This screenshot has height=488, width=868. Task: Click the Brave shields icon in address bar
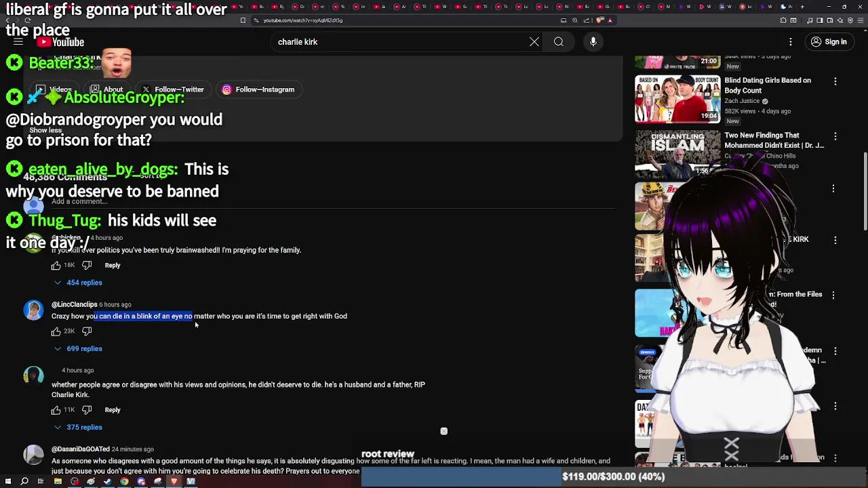[x=600, y=20]
